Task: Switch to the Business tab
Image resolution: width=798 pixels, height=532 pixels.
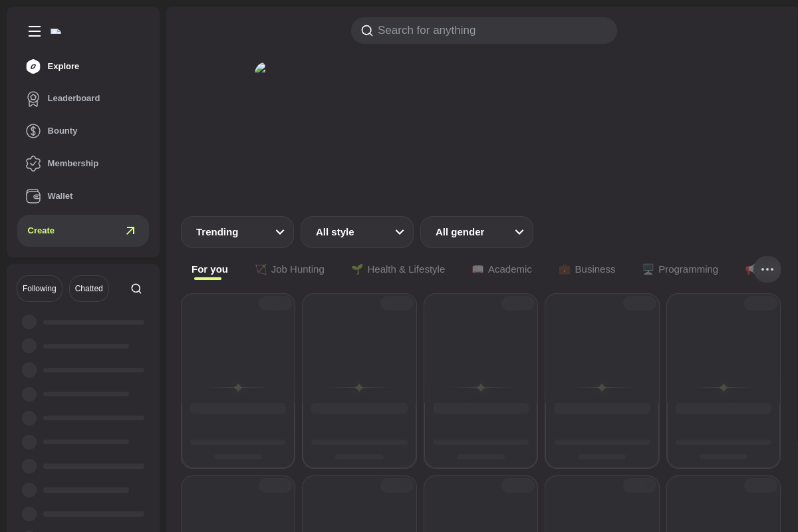Action: 587,269
